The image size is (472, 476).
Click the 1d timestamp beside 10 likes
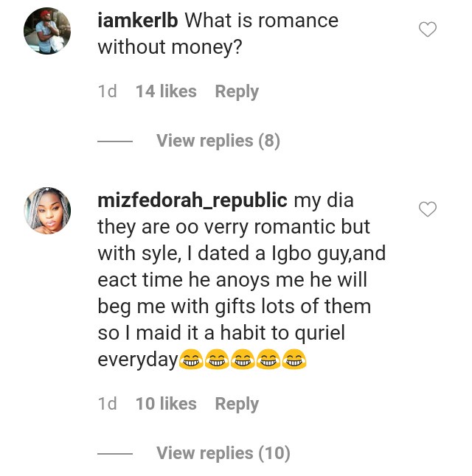(x=107, y=404)
